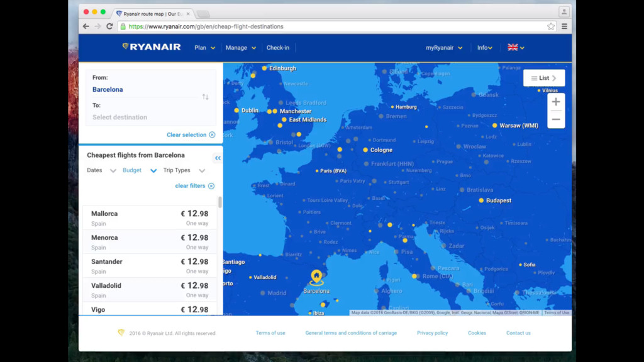Image resolution: width=644 pixels, height=362 pixels.
Task: Open the Chrome hamburger menu
Action: pos(564,26)
